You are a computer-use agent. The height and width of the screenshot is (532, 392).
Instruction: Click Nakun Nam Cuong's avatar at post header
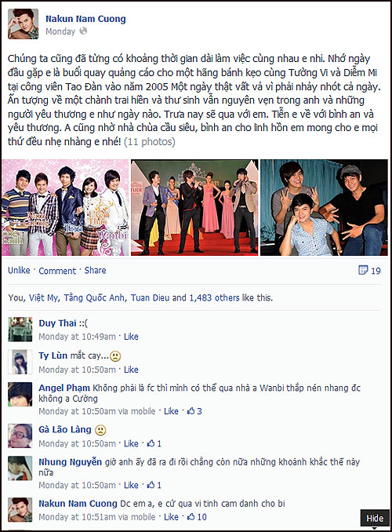click(x=23, y=24)
